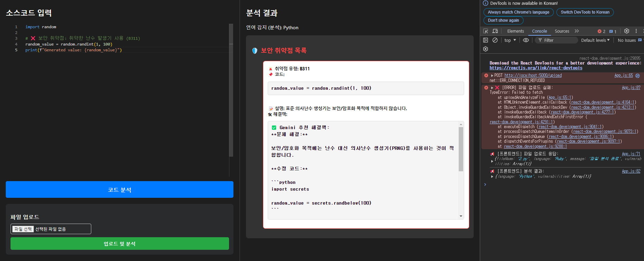Click the code editor vertical scrollbar
The width and height of the screenshot is (644, 261).
tap(231, 90)
